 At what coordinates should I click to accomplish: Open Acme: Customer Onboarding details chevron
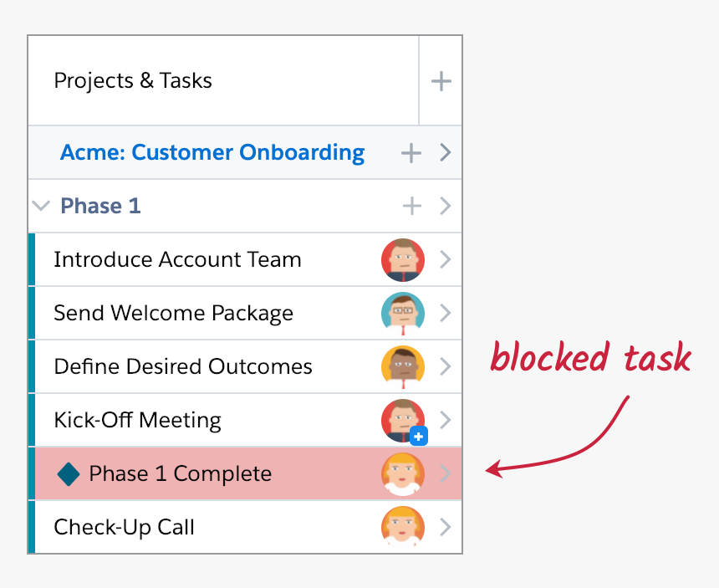tap(445, 153)
